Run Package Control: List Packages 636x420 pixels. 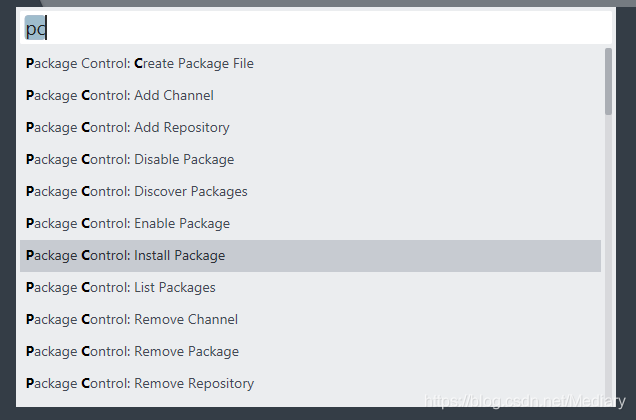tap(310, 288)
